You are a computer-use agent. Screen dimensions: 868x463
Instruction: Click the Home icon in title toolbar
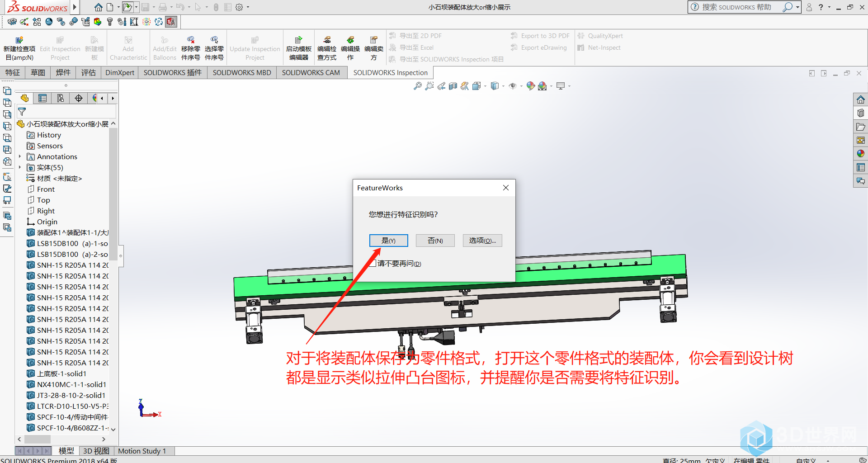(98, 7)
